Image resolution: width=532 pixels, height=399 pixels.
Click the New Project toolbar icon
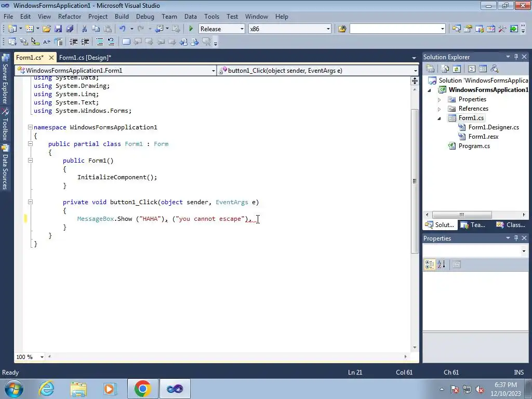pyautogui.click(x=12, y=29)
